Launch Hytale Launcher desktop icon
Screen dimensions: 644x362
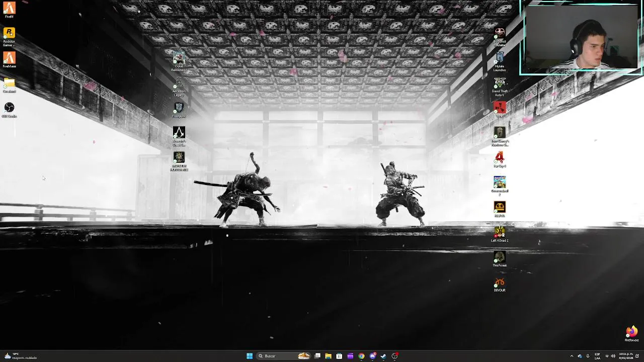pos(500,62)
